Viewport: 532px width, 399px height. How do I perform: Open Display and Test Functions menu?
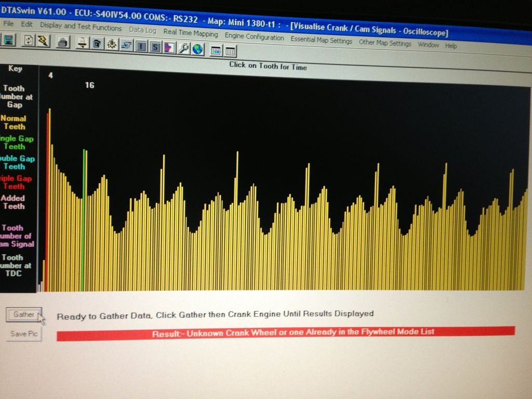point(81,27)
